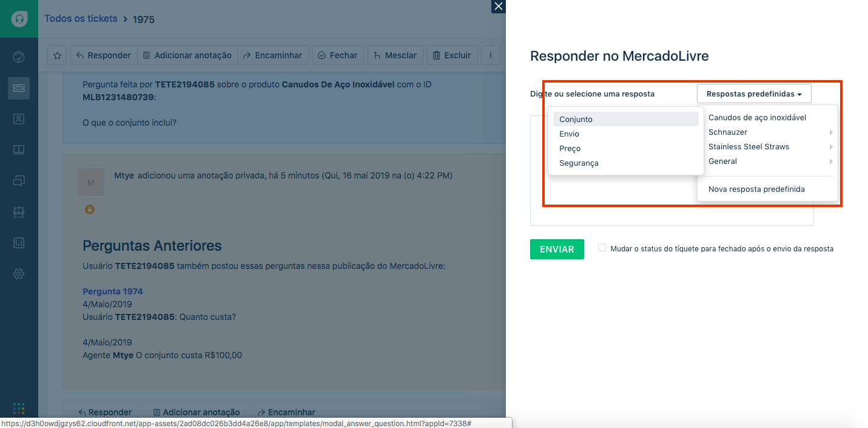This screenshot has height=428, width=868.
Task: Click Encaminhar in top toolbar
Action: [x=273, y=55]
